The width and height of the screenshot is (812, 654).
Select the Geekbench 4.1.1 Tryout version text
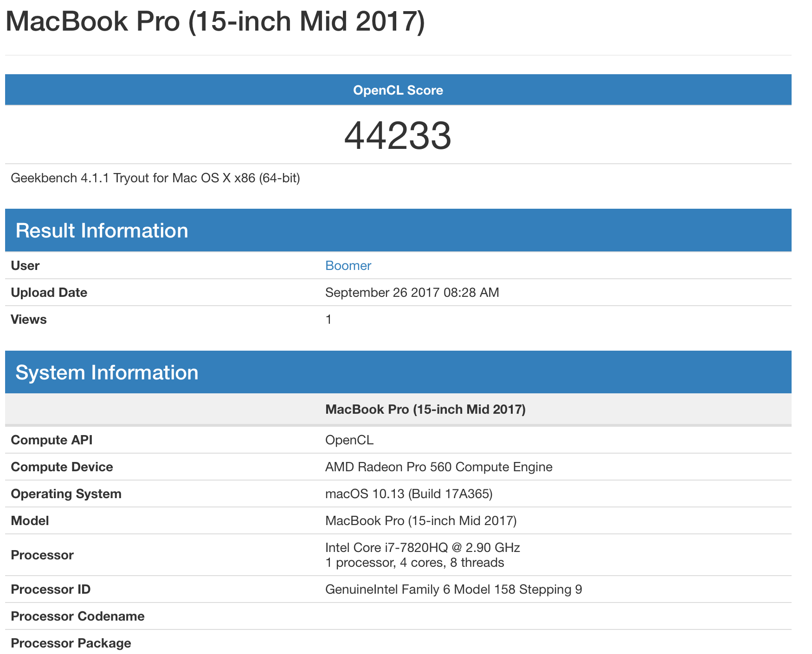155,178
